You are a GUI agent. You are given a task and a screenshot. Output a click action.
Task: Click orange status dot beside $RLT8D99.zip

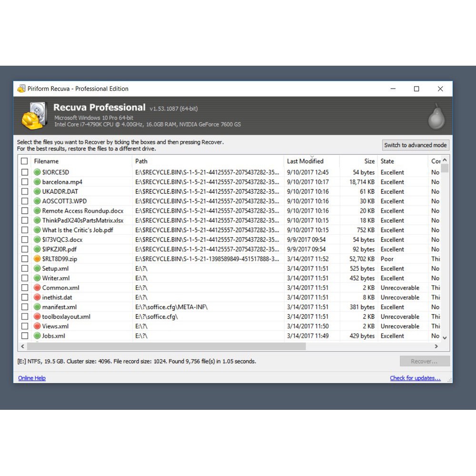(37, 259)
